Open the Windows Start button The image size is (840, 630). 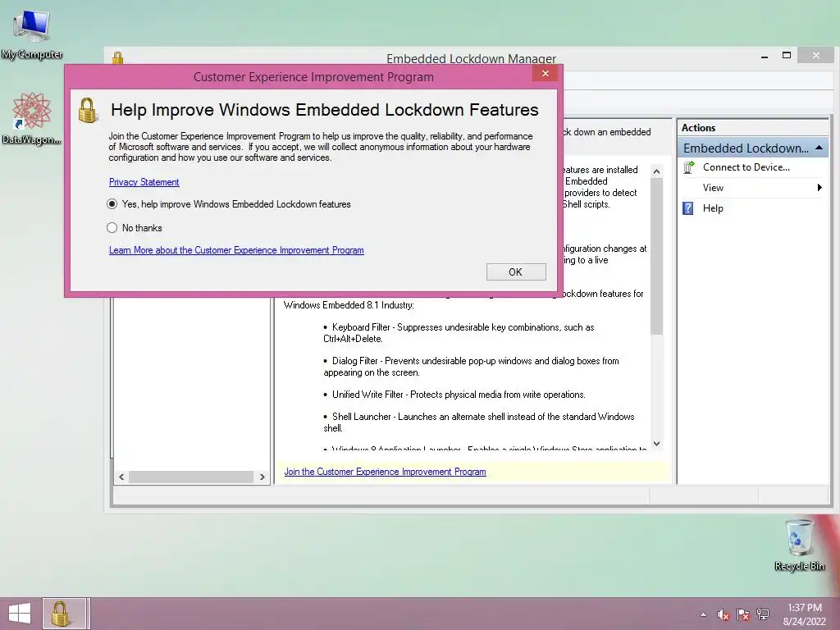20,614
